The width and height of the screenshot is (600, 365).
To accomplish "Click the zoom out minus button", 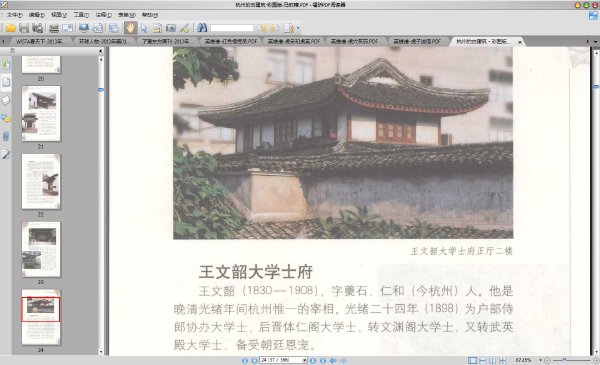I will pos(547,360).
